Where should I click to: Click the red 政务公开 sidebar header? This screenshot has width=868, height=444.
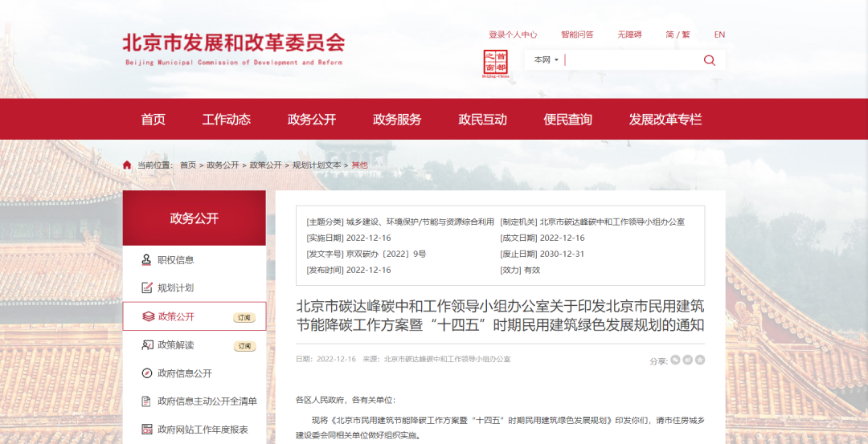(x=194, y=218)
